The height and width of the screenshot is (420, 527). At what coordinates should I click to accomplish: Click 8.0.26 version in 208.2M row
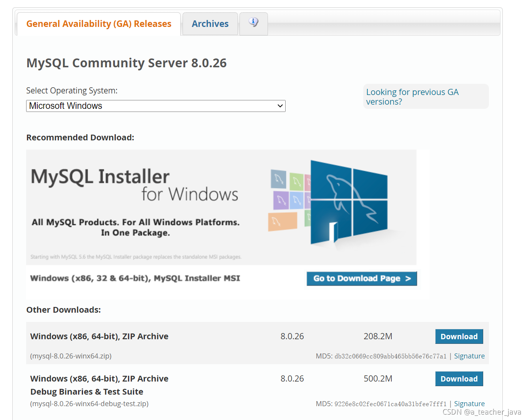(x=292, y=337)
